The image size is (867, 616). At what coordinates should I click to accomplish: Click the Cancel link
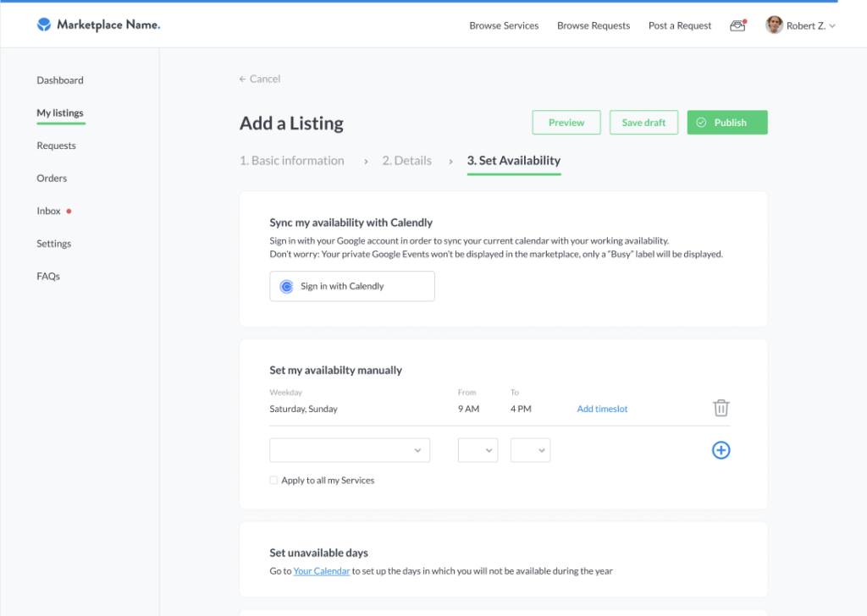coord(265,79)
